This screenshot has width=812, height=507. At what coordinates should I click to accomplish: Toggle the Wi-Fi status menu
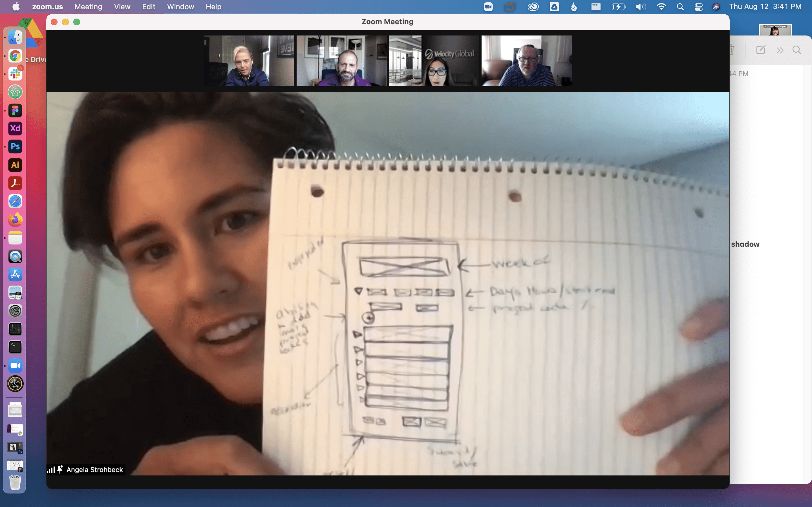point(661,7)
